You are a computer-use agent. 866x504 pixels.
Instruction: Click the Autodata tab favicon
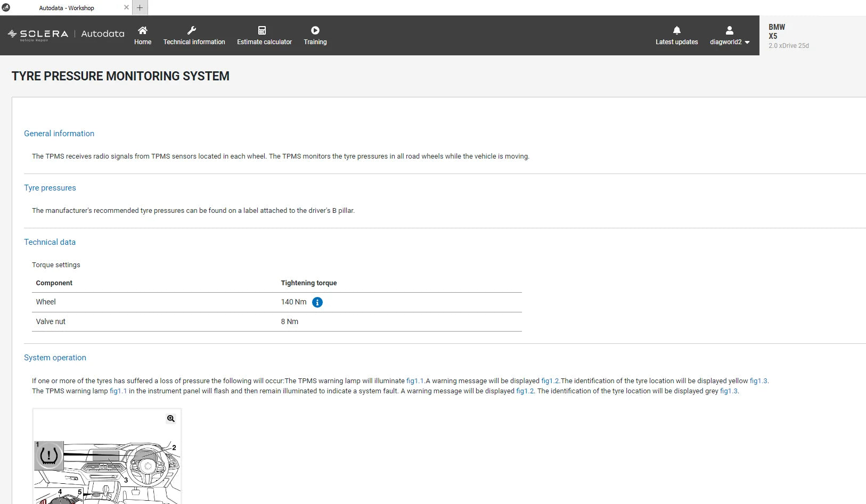(6, 7)
